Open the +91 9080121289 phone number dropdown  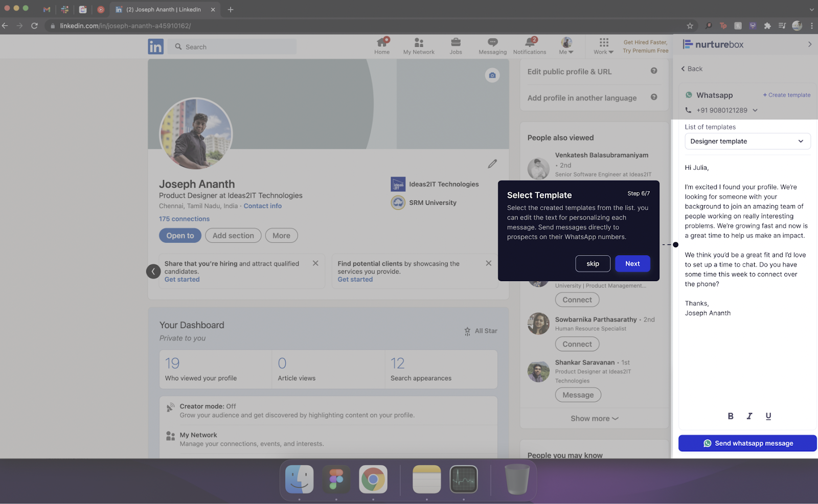(755, 110)
